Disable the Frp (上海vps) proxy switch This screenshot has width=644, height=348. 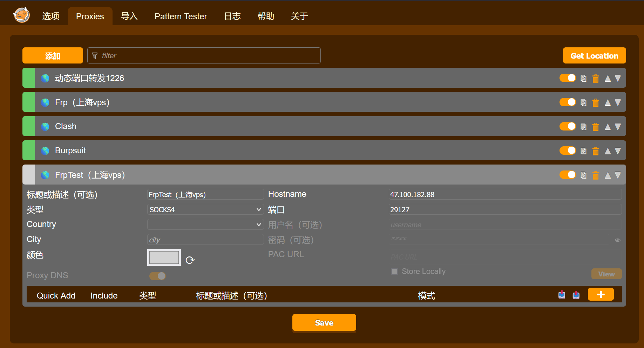tap(568, 102)
